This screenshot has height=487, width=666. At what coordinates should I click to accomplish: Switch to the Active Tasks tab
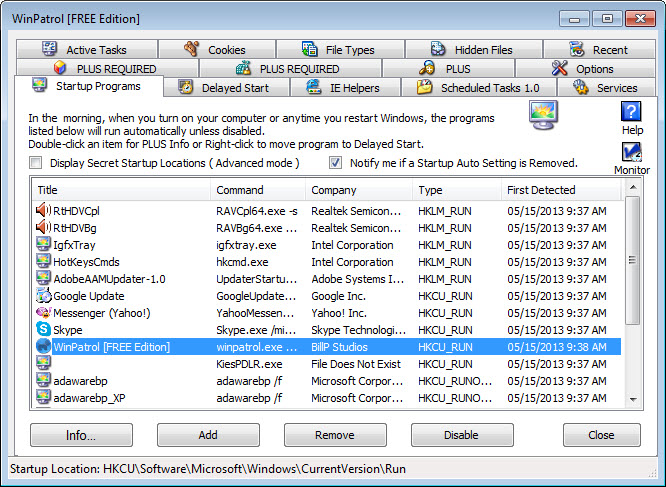[87, 49]
